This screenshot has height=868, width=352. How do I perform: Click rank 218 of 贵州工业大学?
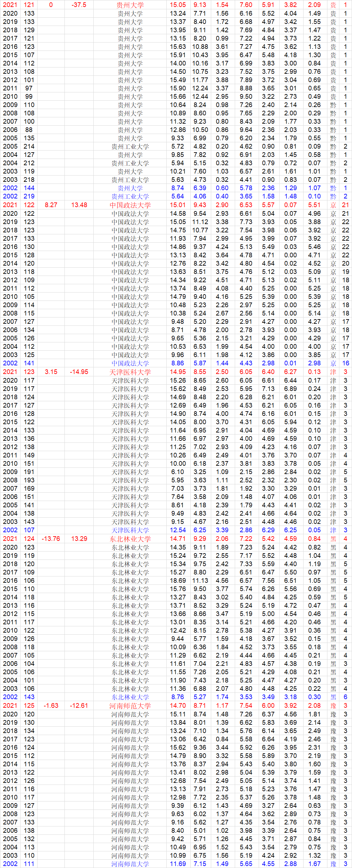[29, 180]
